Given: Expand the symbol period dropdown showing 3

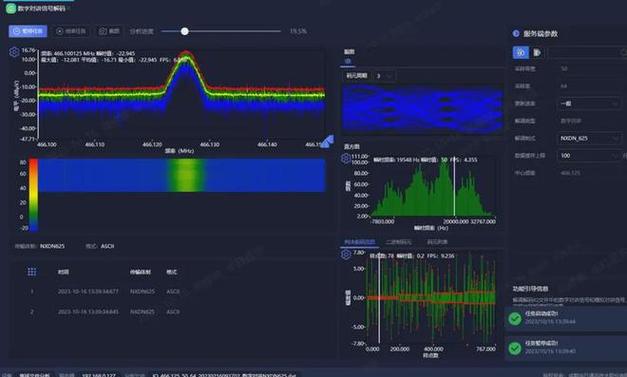Looking at the screenshot, I should (x=383, y=76).
